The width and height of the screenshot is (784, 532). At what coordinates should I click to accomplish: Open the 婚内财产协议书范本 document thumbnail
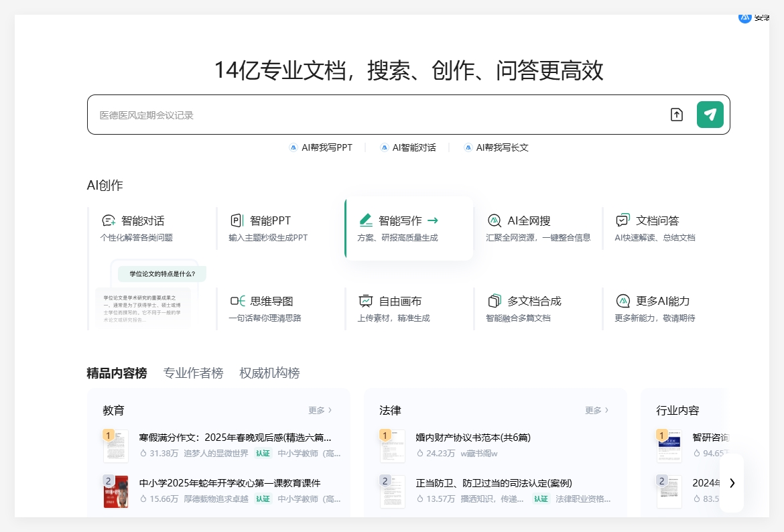[x=392, y=445]
